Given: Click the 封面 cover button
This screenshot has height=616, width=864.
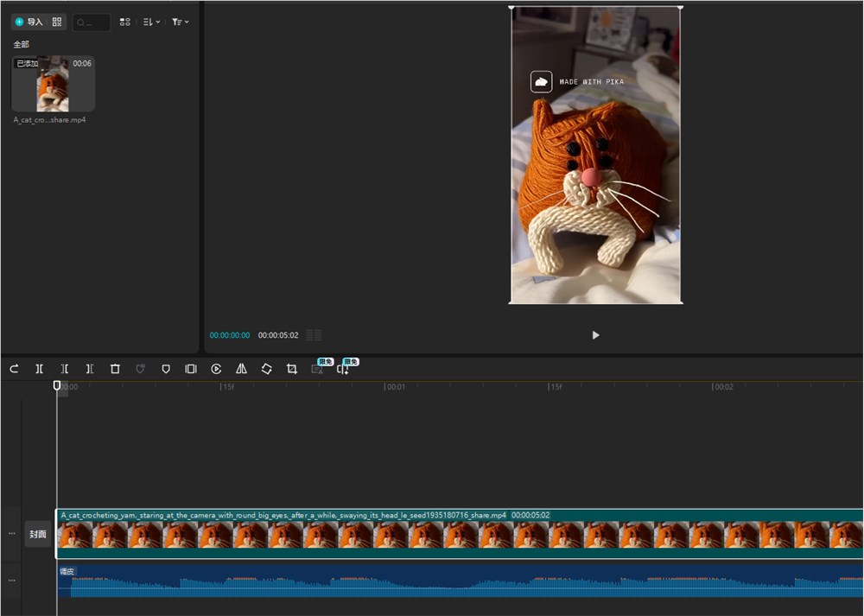Looking at the screenshot, I should 38,534.
